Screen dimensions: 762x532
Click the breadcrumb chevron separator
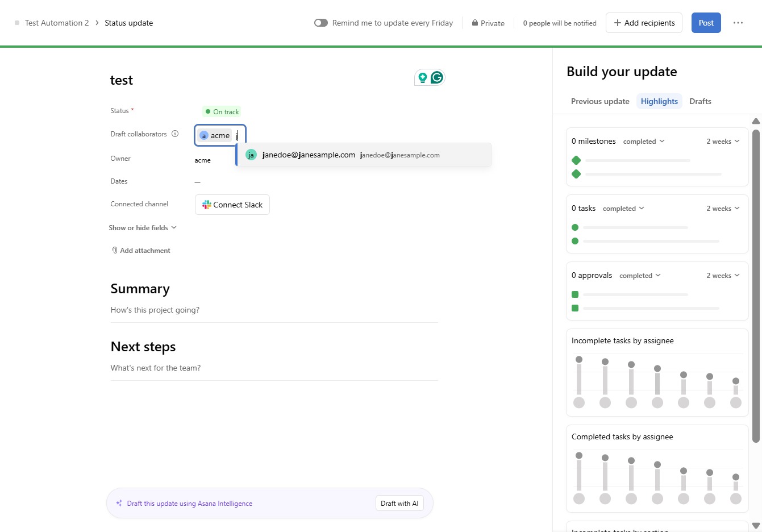coord(97,23)
